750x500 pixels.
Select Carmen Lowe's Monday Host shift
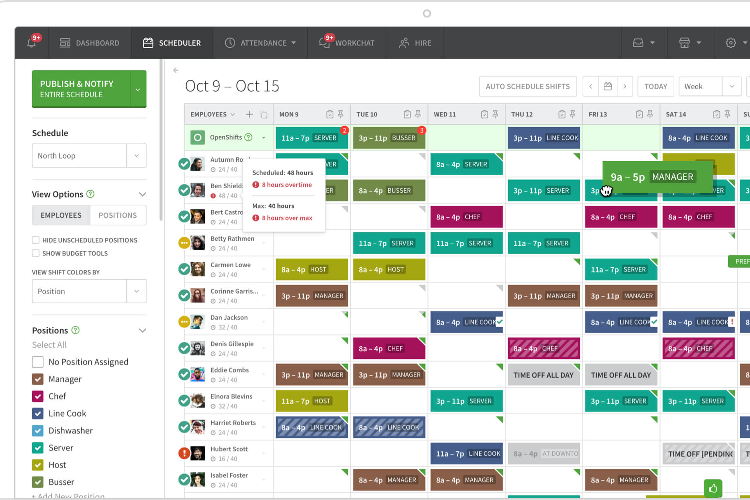point(311,269)
